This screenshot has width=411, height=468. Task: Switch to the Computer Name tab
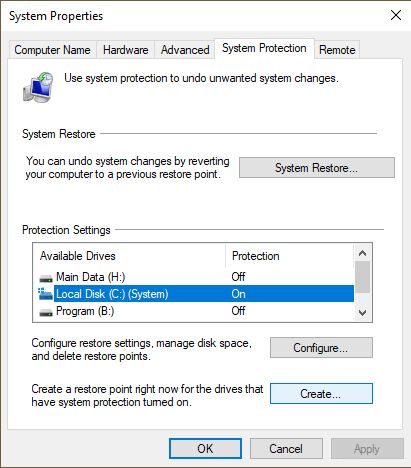point(52,50)
